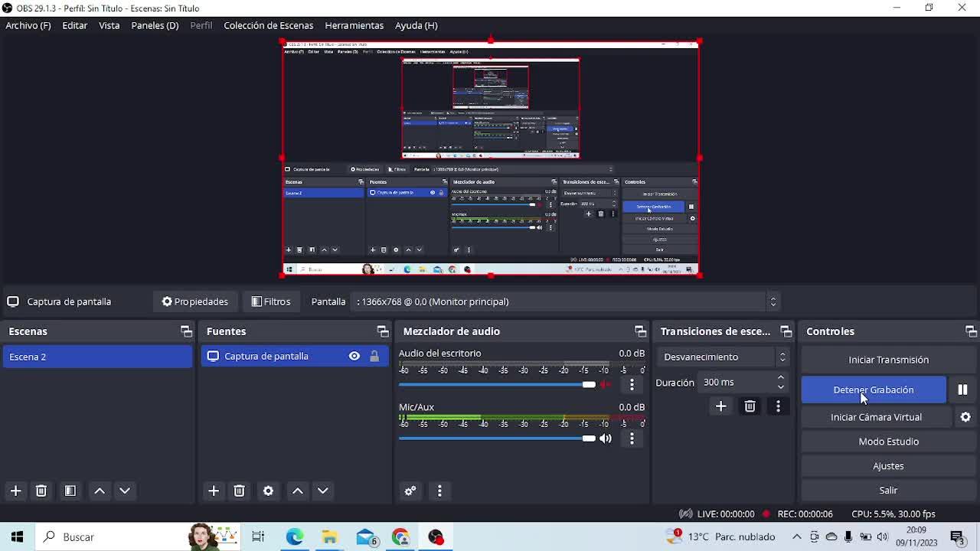
Task: Open the Colección de Escenas menu
Action: pyautogui.click(x=268, y=25)
